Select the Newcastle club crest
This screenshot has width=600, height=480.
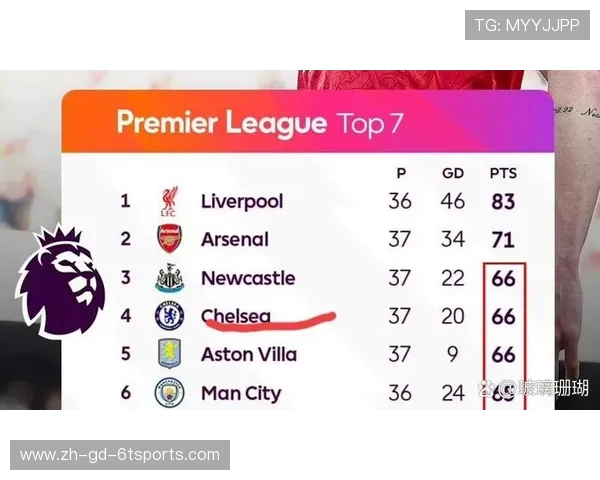[169, 278]
